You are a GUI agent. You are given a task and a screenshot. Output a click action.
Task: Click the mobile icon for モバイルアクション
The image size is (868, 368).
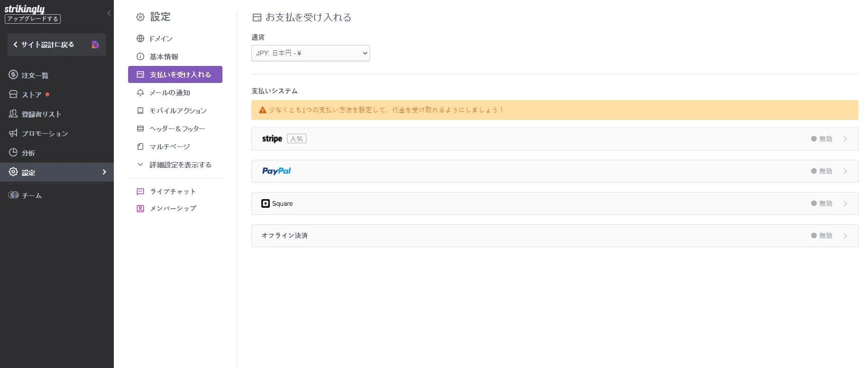click(140, 110)
